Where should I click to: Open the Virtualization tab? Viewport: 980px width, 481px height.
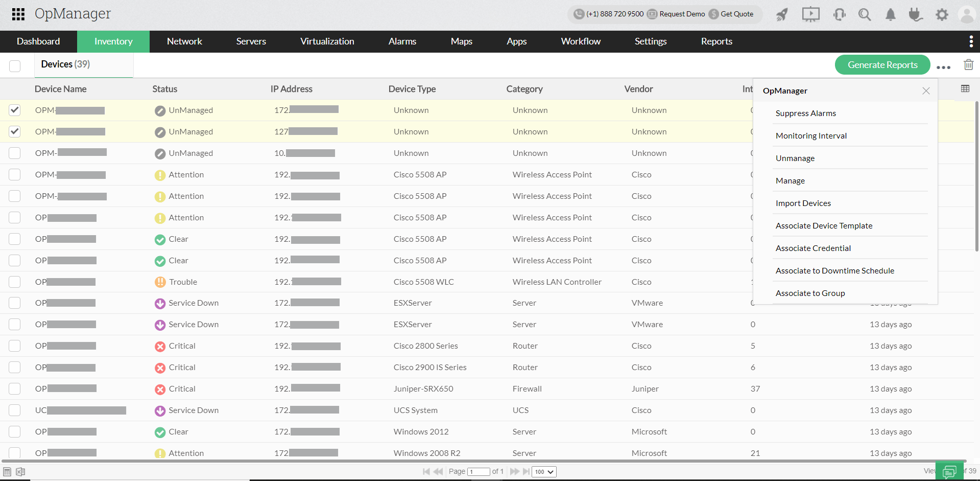pyautogui.click(x=327, y=41)
